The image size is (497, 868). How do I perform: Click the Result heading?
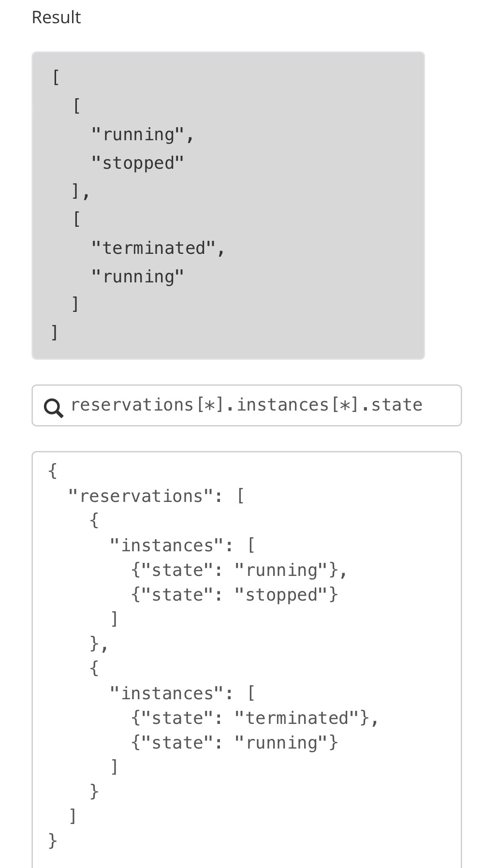coord(56,17)
